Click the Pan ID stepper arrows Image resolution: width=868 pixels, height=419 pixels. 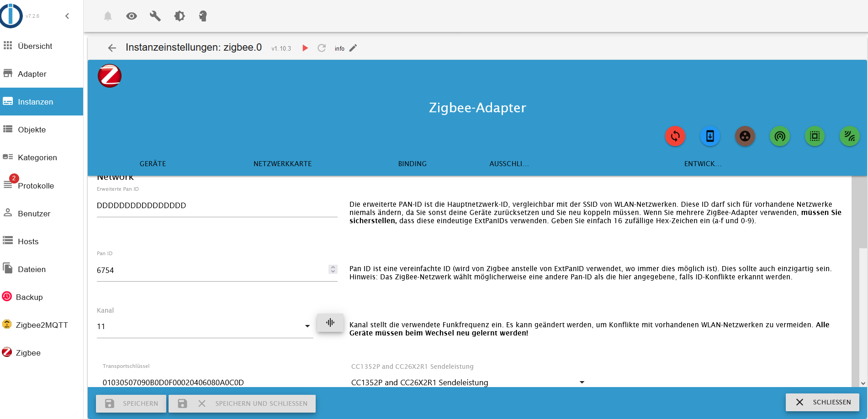[x=333, y=269]
